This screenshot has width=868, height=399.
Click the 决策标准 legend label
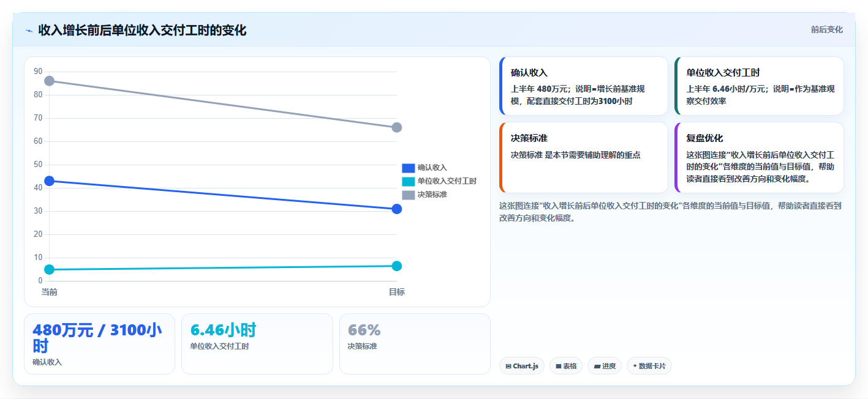(432, 195)
